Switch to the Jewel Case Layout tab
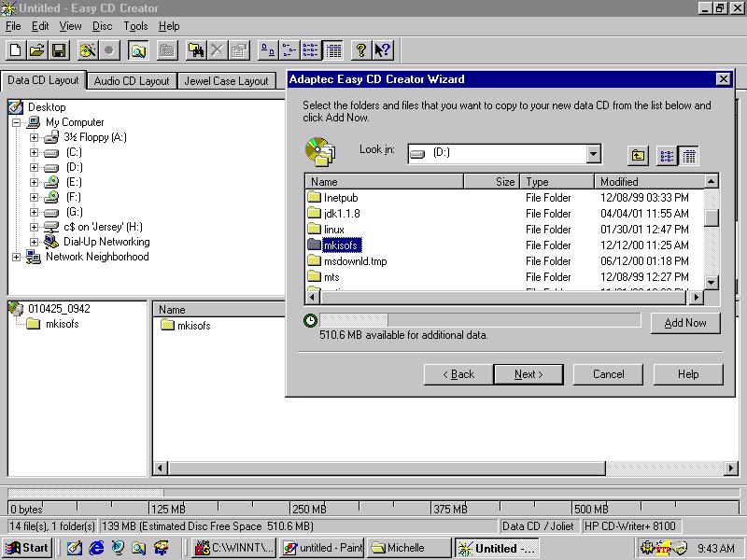Image resolution: width=747 pixels, height=560 pixels. pos(226,81)
